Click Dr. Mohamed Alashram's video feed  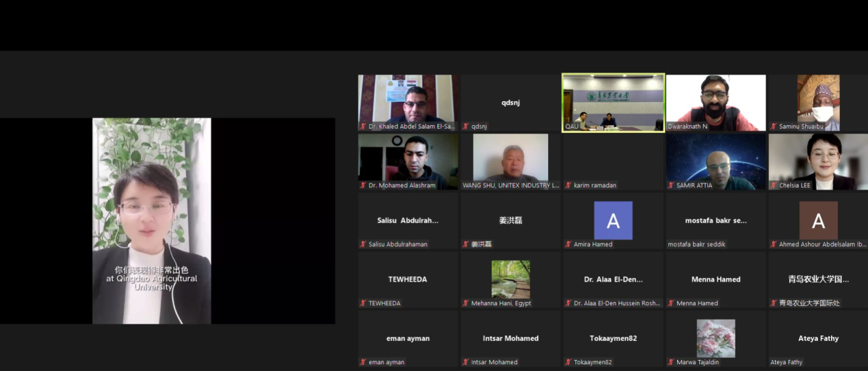click(x=408, y=161)
